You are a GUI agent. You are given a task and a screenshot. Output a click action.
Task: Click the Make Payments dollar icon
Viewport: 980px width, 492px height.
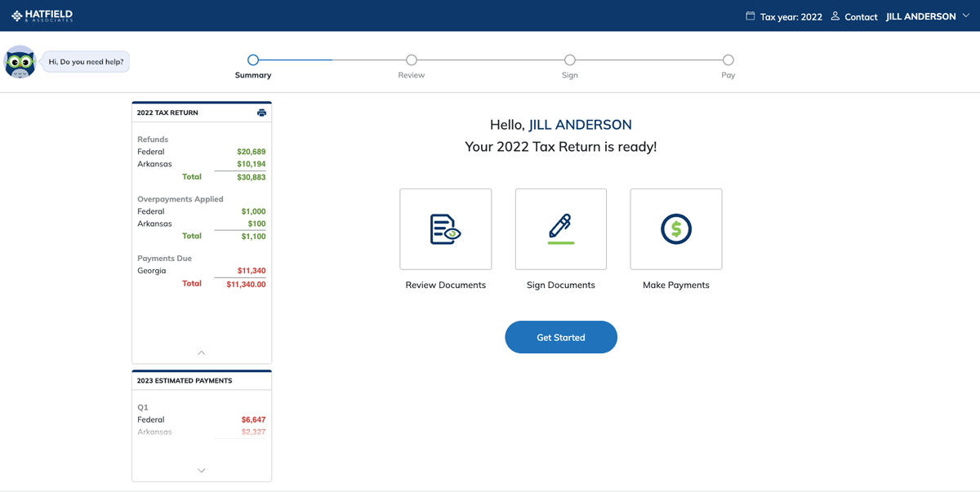(675, 228)
